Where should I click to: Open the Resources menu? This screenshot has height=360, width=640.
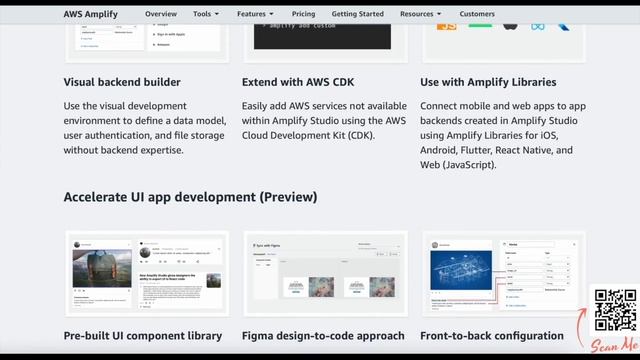click(416, 14)
